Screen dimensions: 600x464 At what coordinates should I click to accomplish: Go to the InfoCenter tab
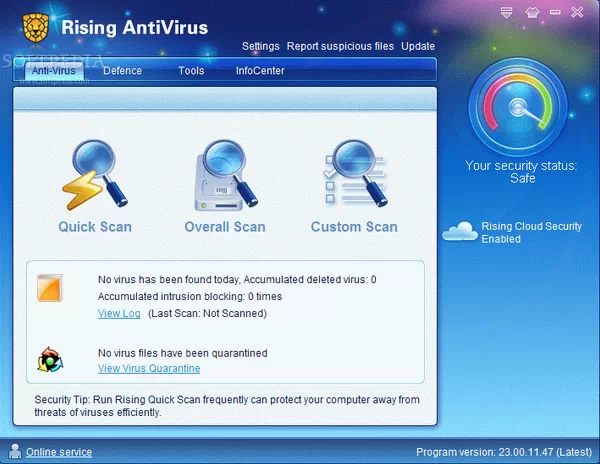pos(260,71)
